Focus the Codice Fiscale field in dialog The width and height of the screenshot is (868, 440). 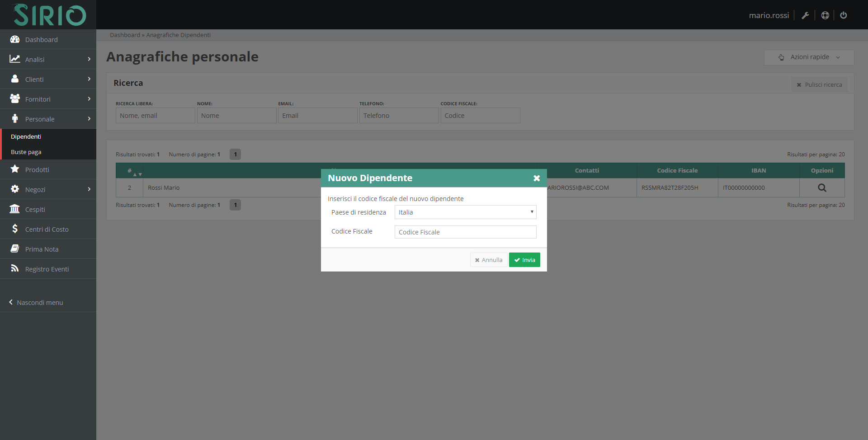[466, 232]
